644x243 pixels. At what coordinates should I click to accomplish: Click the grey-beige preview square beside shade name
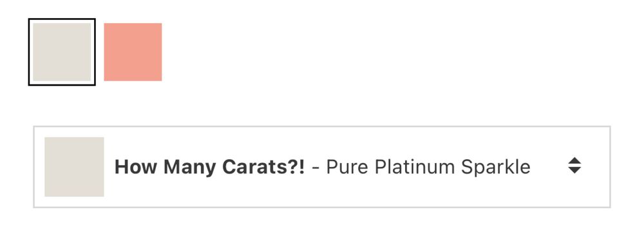74,167
